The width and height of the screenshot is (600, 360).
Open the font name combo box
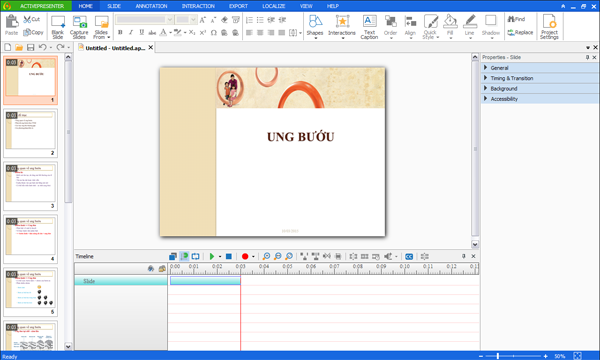[x=144, y=20]
